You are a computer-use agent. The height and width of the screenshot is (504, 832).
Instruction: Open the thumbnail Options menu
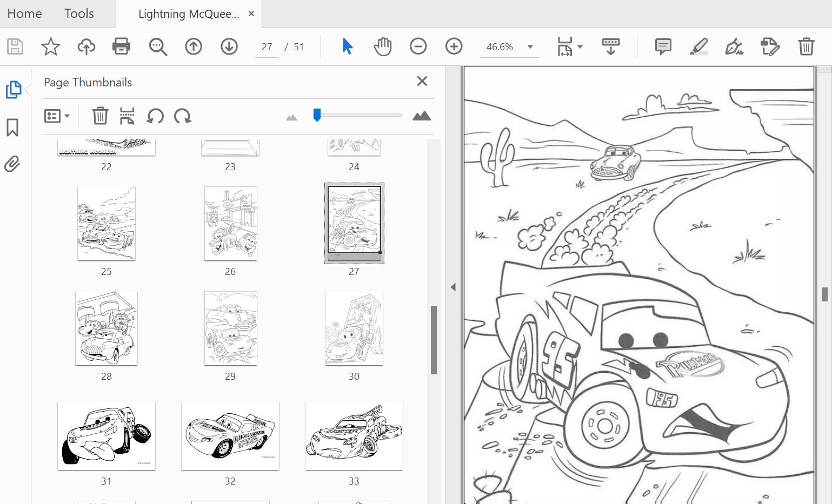point(57,116)
